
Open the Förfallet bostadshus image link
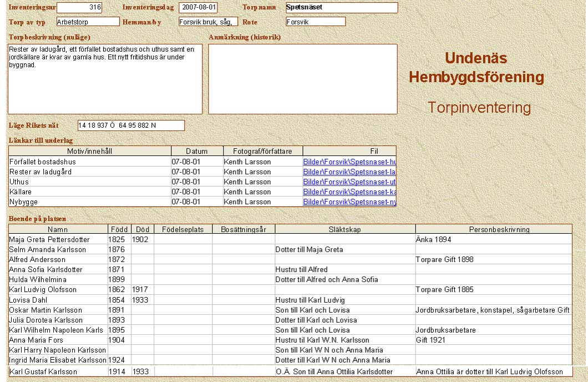(349, 162)
